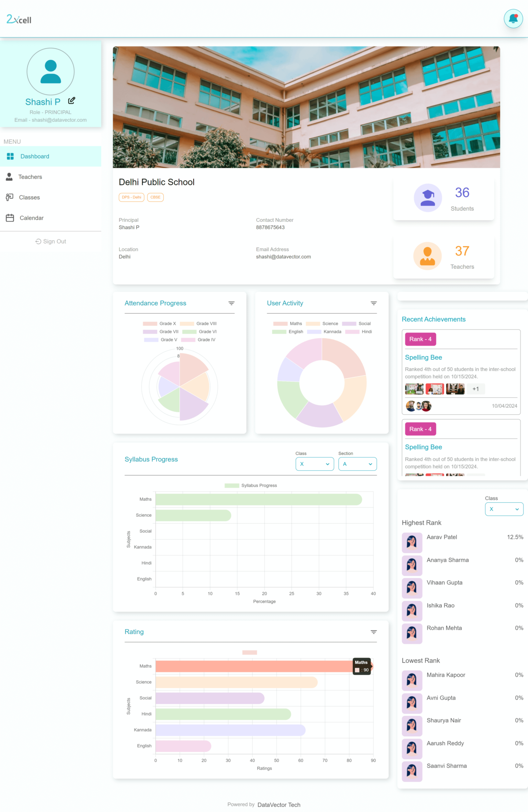Click first Spelling Bee achievement title

tap(423, 357)
